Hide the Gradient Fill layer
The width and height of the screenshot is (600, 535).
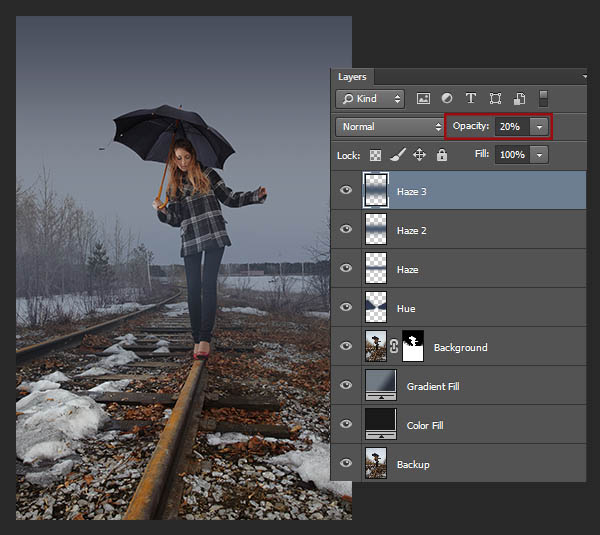(346, 386)
